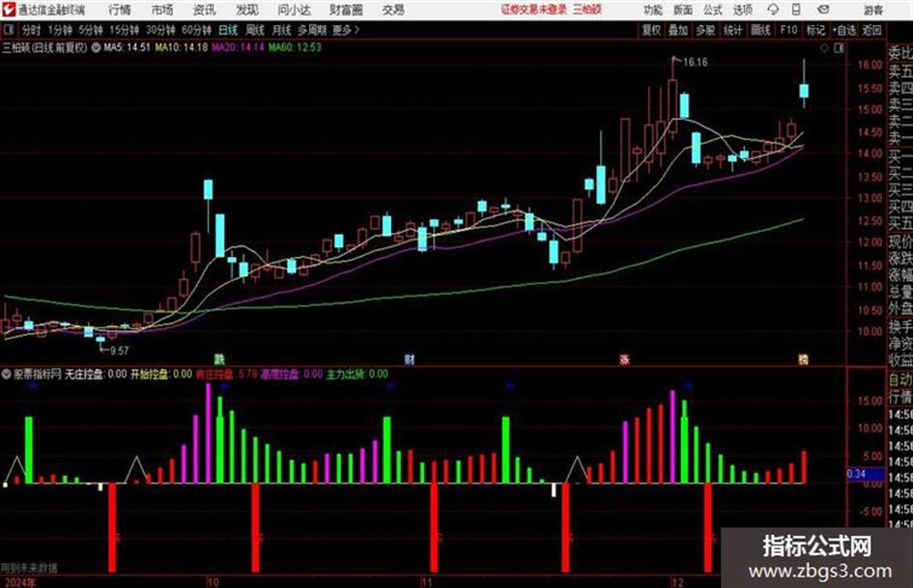The image size is (913, 588).
Task: Click the mobile phone icon
Action: (796, 10)
